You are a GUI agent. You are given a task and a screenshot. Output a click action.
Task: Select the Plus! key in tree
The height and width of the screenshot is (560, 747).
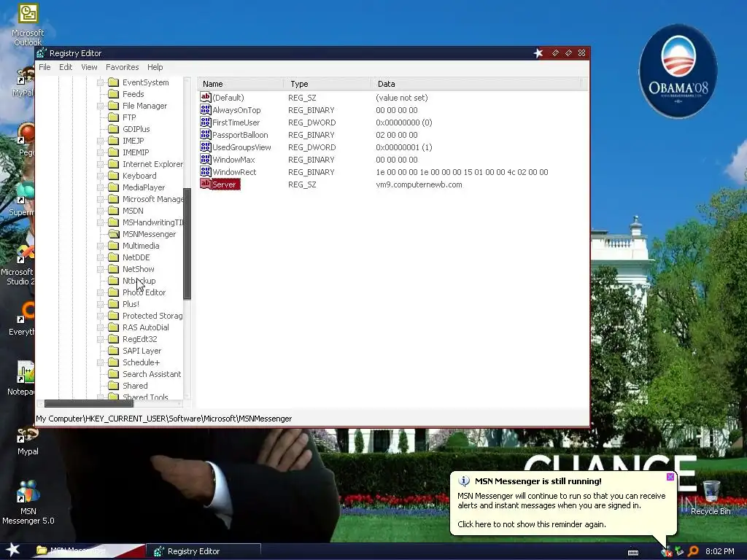pyautogui.click(x=131, y=304)
